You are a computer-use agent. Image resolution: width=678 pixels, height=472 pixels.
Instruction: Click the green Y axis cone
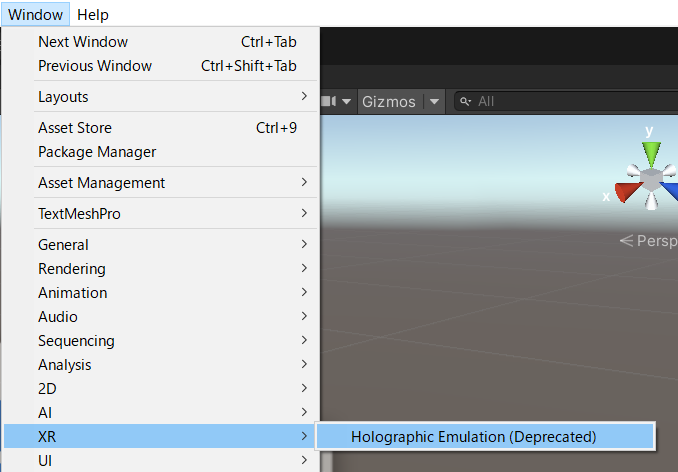[x=651, y=153]
